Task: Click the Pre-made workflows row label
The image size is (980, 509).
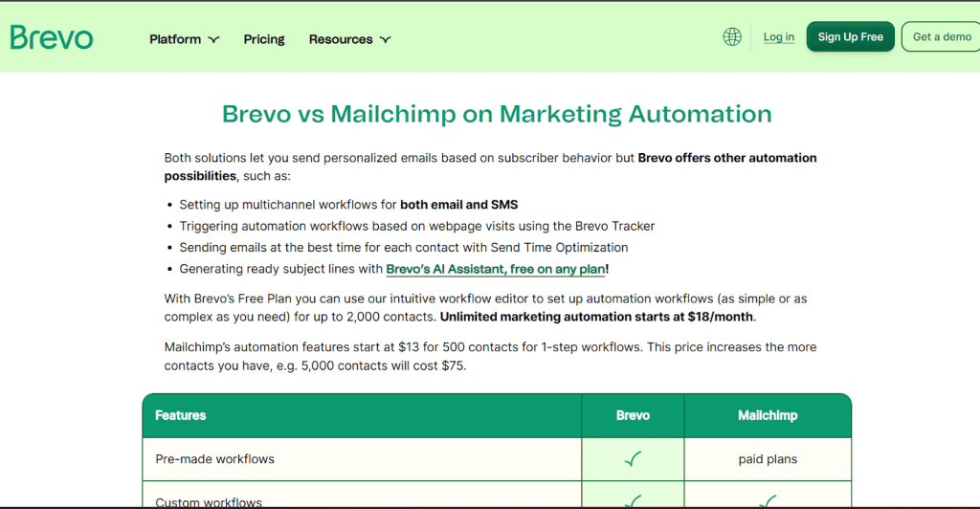Action: 215,459
